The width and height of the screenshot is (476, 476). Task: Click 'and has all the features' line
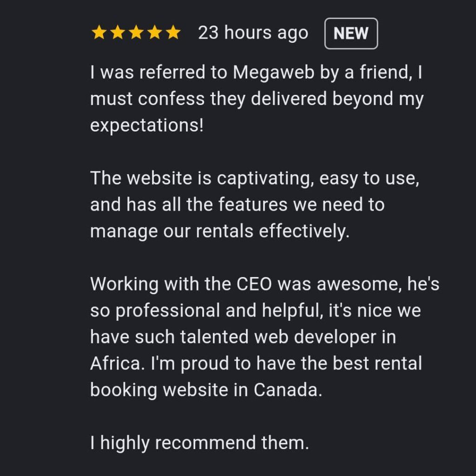point(238,205)
